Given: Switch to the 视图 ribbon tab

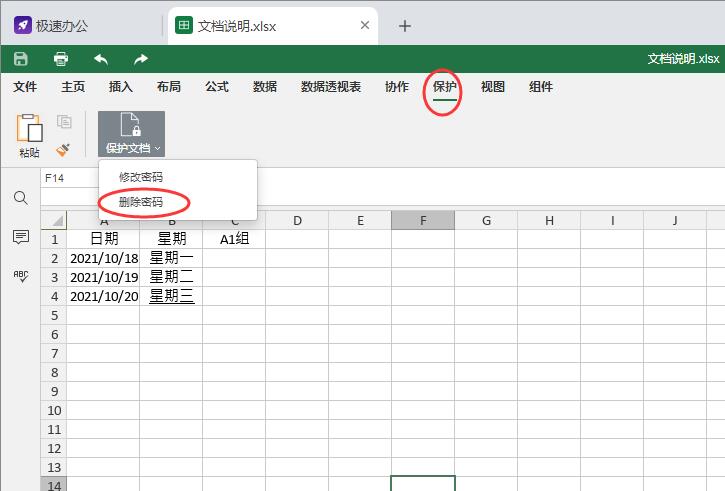Looking at the screenshot, I should click(x=493, y=86).
